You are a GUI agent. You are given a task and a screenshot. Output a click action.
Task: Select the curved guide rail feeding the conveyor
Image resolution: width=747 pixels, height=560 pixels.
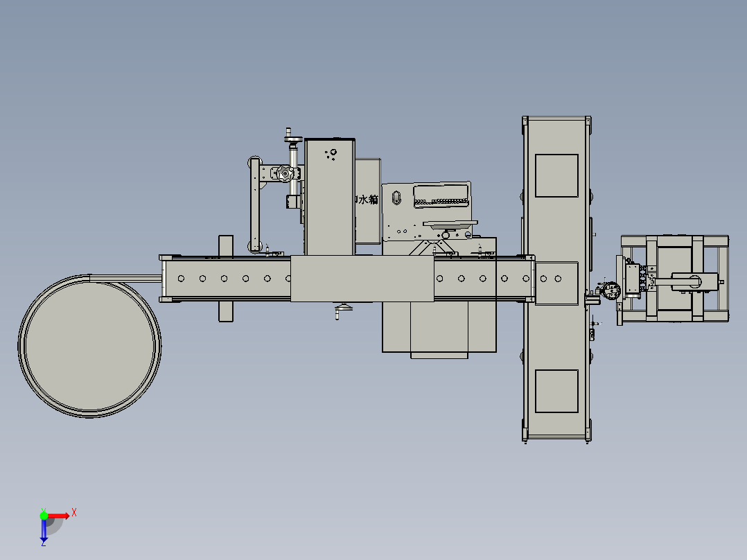click(x=126, y=279)
